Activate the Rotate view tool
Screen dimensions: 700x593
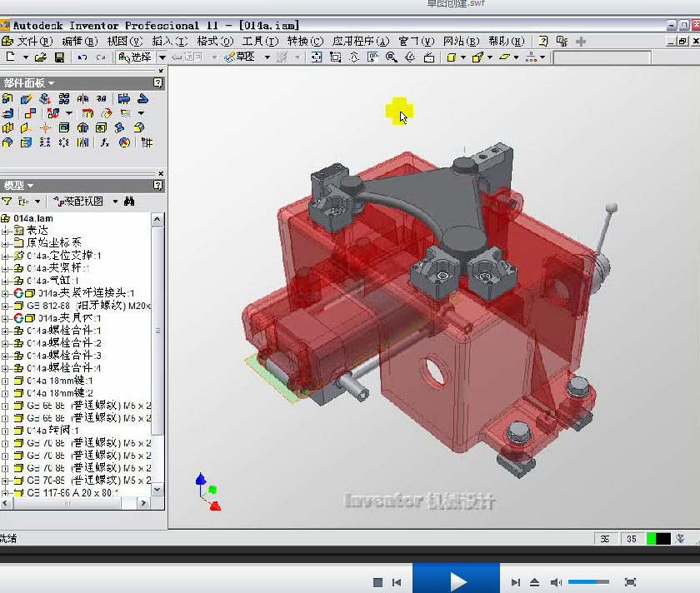coord(409,57)
